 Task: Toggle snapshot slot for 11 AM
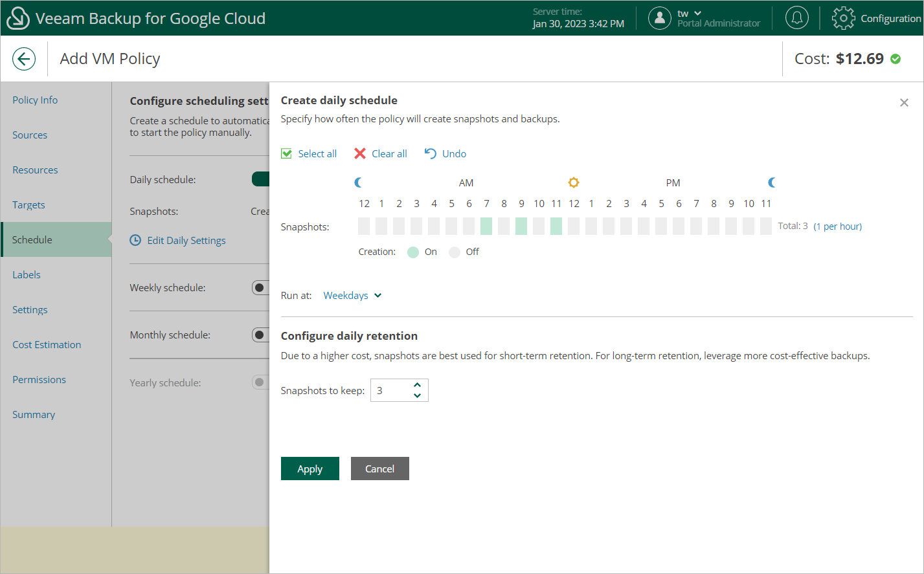point(556,226)
